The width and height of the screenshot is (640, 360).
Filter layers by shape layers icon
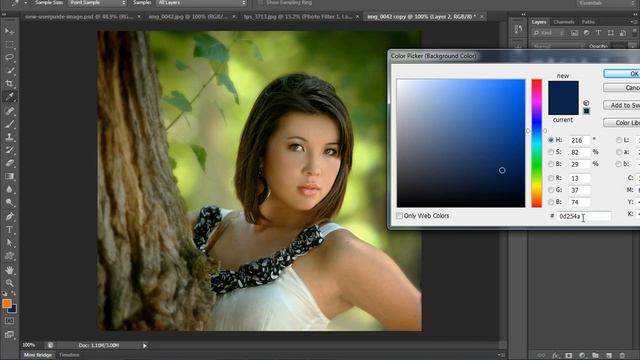(611, 33)
